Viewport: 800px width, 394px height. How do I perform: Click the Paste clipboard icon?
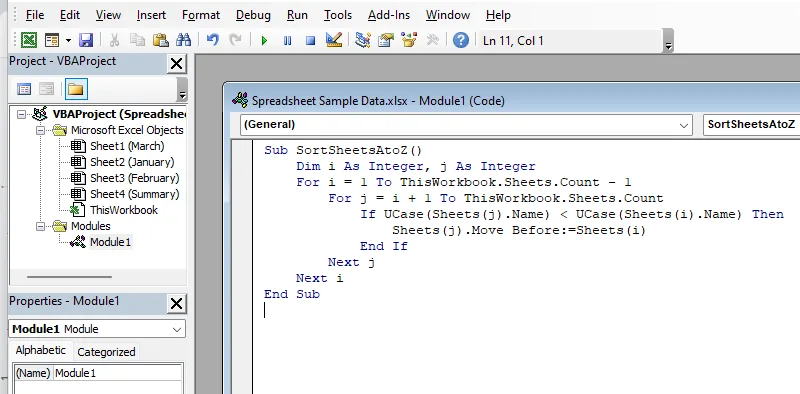[x=161, y=40]
